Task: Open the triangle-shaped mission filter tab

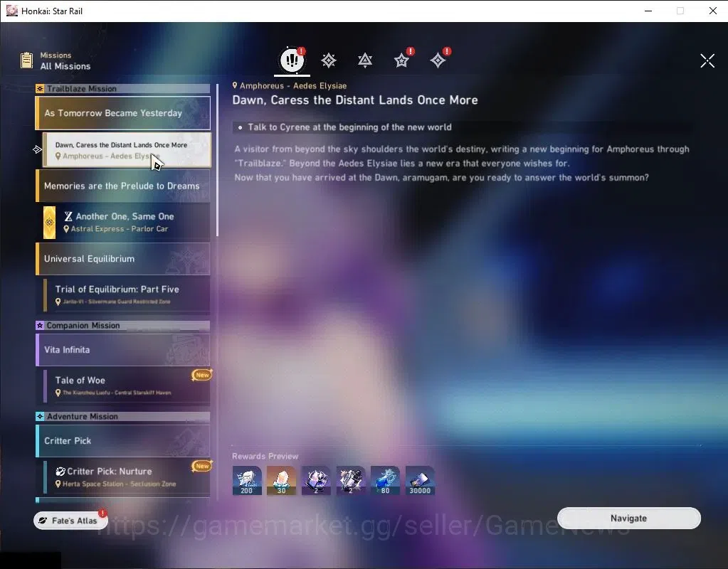Action: point(365,60)
